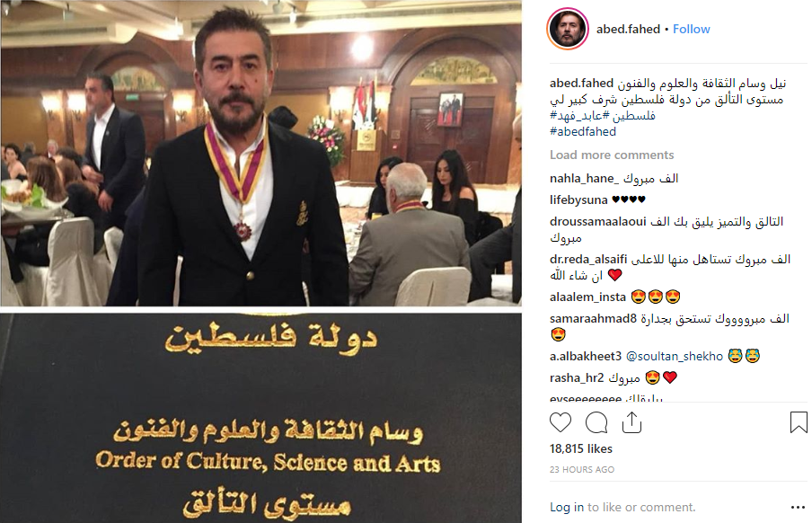
Task: Open the three-dot more options menu
Action: (798, 507)
